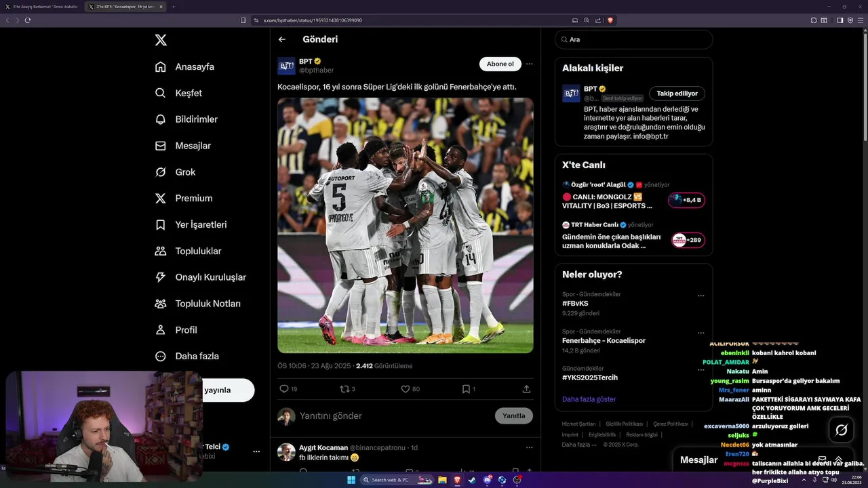Expand footer Daha fazla menu
The image size is (868, 488).
click(x=578, y=445)
